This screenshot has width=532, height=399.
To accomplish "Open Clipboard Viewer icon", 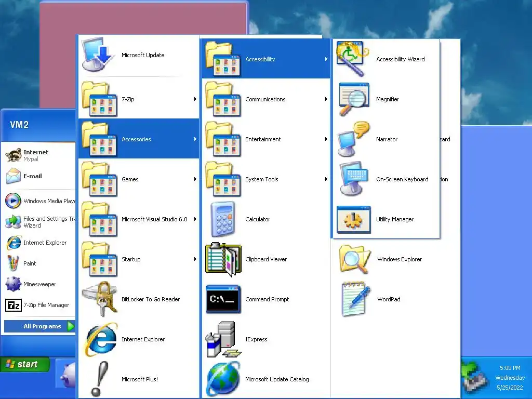I will coord(223,259).
